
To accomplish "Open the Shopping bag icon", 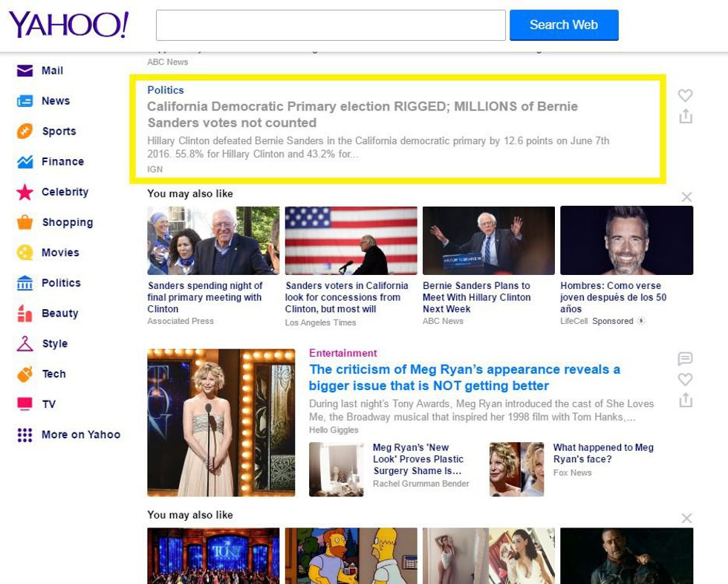I will coord(25,222).
